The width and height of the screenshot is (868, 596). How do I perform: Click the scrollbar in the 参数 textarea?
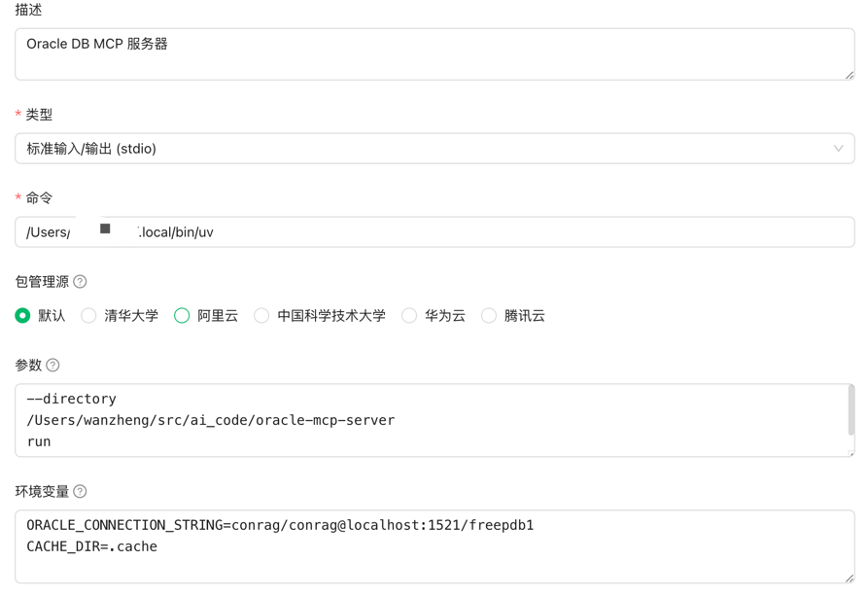[851, 410]
